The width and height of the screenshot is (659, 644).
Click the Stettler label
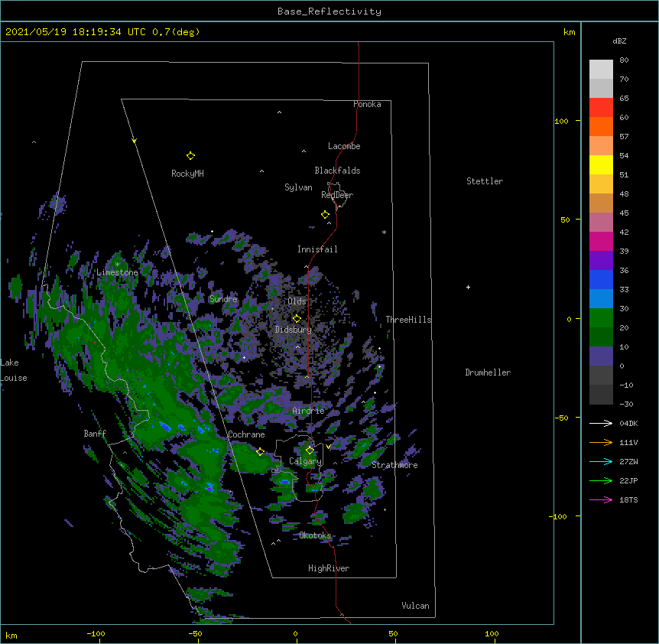coord(485,181)
